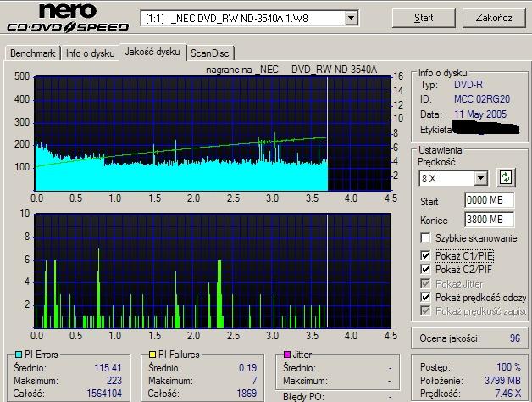
Task: Click the Nero CD-DVD Speed logo
Action: pyautogui.click(x=68, y=18)
